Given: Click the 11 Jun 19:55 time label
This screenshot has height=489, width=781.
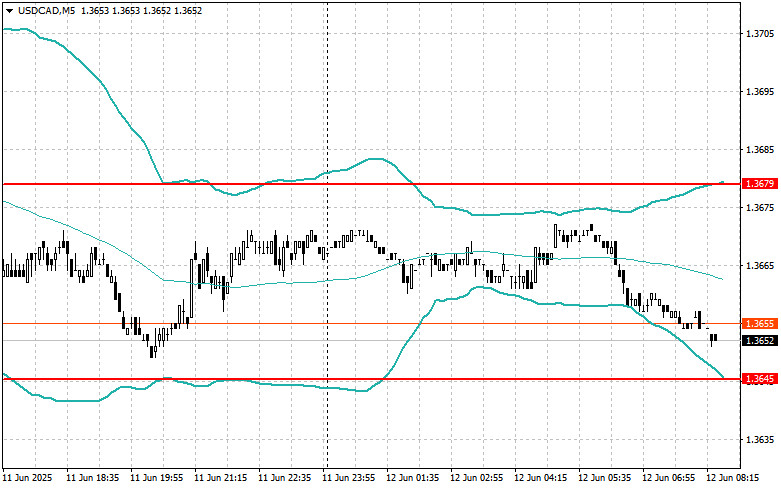Looking at the screenshot, I should (156, 478).
